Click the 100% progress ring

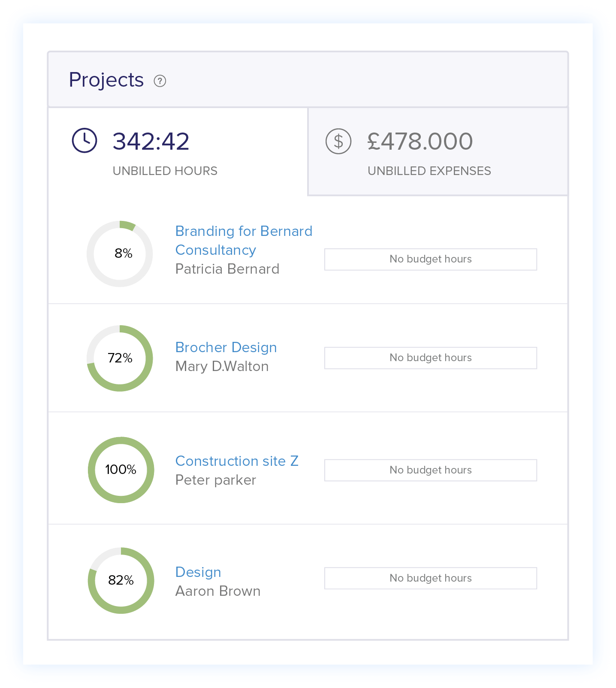(121, 470)
